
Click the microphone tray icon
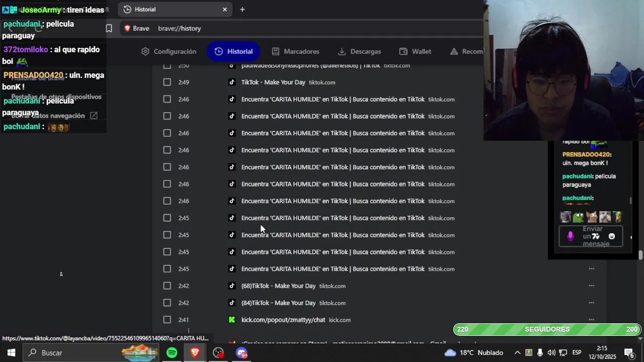click(540, 353)
